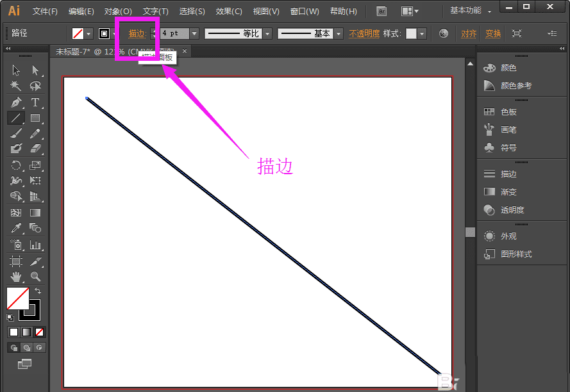Image resolution: width=570 pixels, height=392 pixels.
Task: Select the Eraser tool
Action: tap(35, 149)
